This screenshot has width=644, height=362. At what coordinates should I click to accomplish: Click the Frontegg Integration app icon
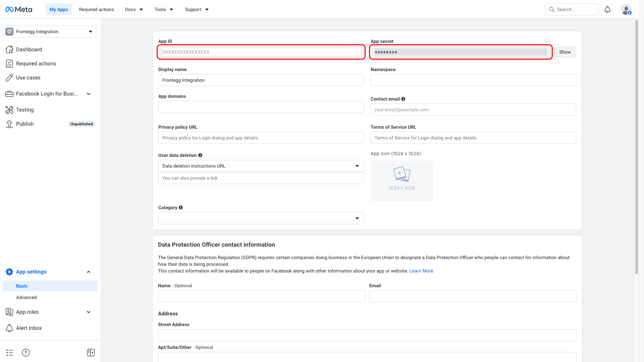coord(9,32)
